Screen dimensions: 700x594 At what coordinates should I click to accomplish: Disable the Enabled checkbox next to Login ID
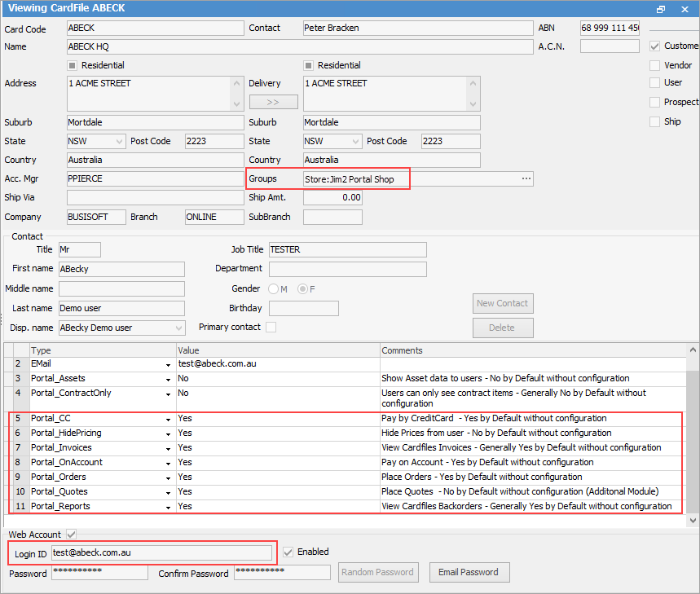point(290,552)
